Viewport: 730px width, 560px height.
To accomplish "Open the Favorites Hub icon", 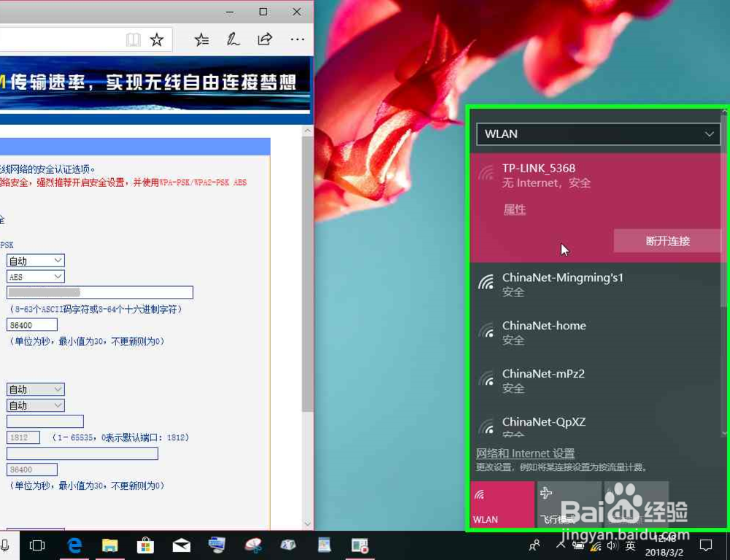I will 201,40.
